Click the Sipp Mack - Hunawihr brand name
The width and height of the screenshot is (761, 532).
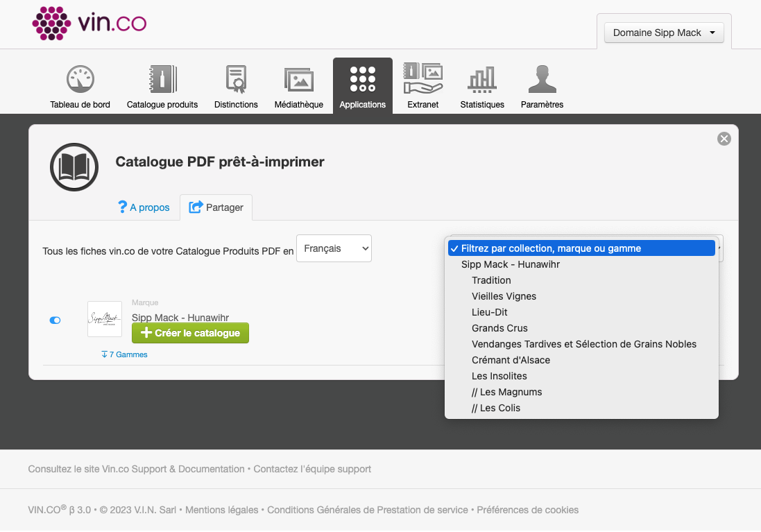click(x=180, y=318)
